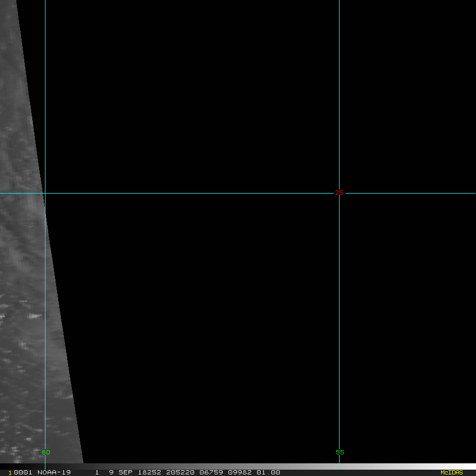Image resolution: width=476 pixels, height=476 pixels.
Task: Click the 18252 Julian day value
Action: point(149,472)
